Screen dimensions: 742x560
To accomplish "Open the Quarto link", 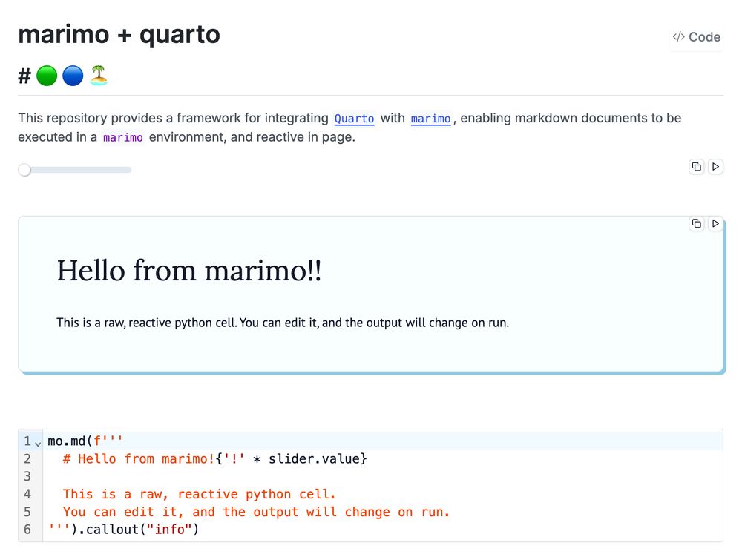I will tap(354, 118).
